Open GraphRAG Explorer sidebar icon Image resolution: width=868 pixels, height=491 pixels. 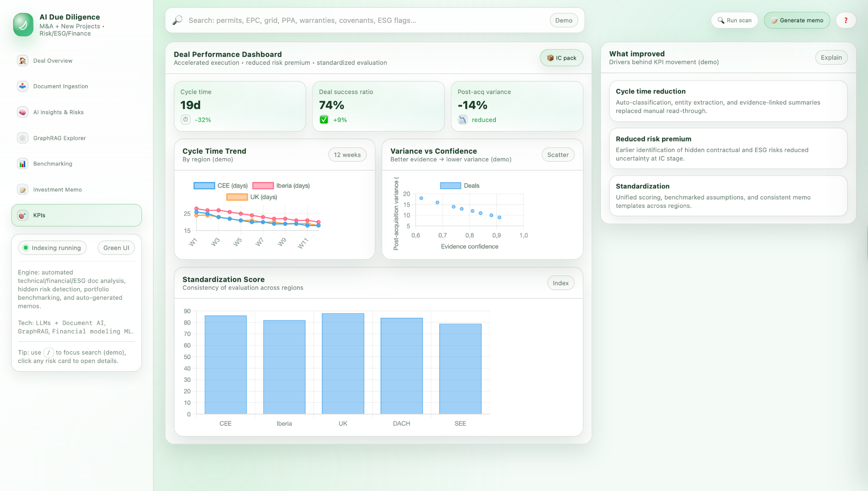tap(22, 138)
